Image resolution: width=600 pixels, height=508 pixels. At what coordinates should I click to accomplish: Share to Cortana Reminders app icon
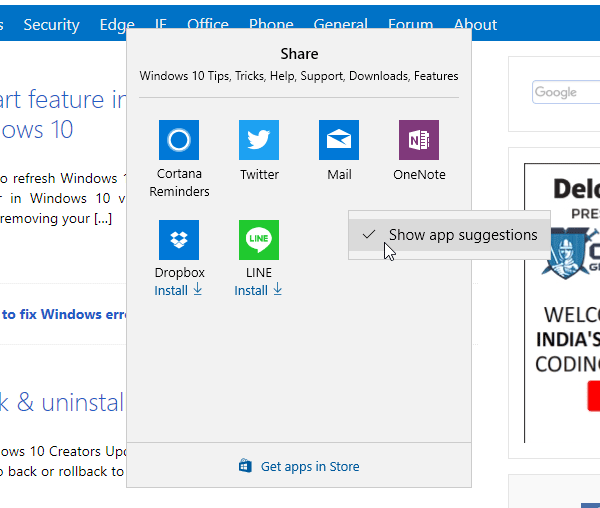[179, 140]
